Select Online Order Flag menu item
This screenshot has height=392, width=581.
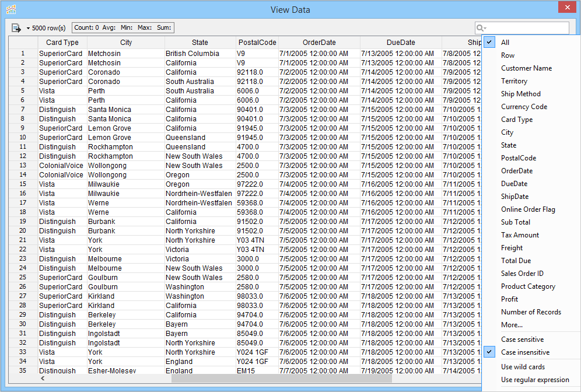(x=531, y=209)
